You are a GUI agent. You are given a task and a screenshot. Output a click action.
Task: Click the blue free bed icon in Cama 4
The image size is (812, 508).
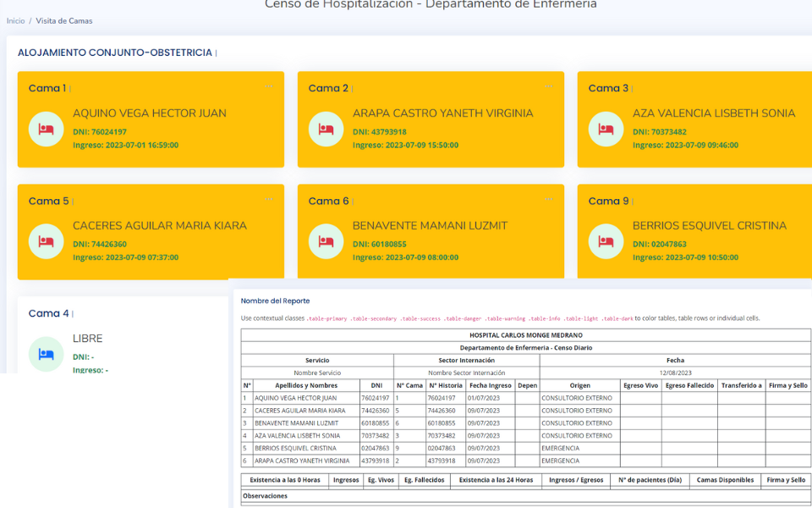coord(46,354)
